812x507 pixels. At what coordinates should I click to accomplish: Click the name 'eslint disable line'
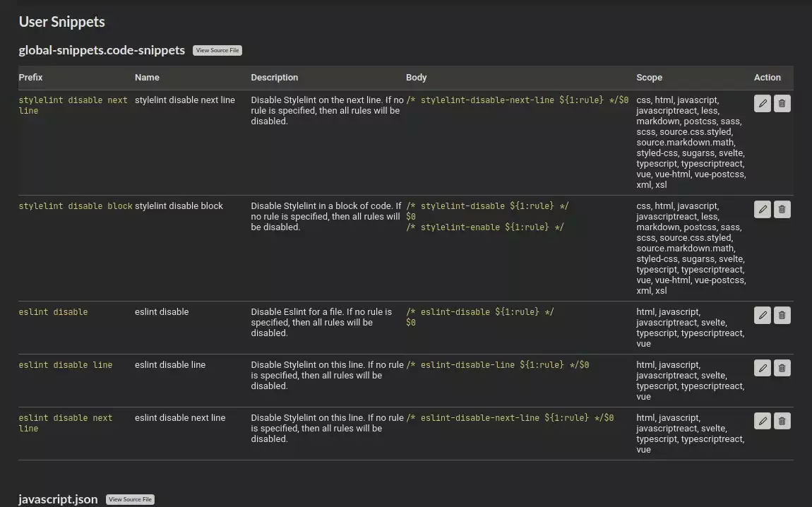pyautogui.click(x=170, y=365)
